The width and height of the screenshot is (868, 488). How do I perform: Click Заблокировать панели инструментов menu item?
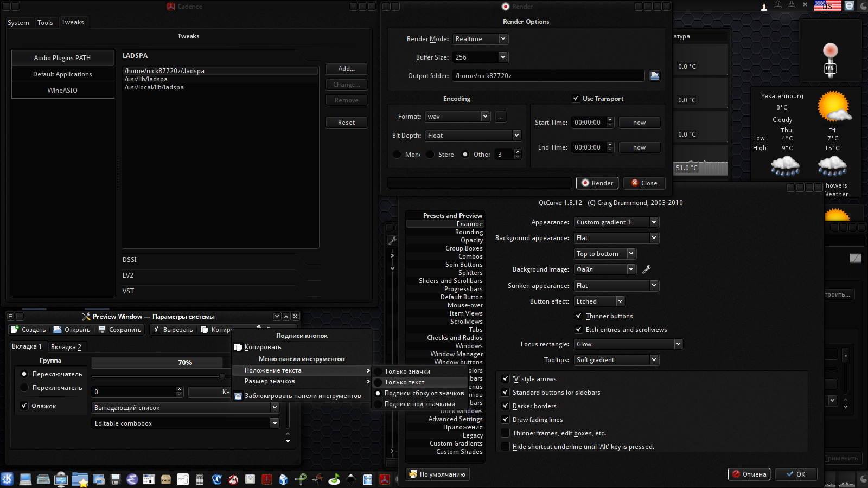coord(302,396)
